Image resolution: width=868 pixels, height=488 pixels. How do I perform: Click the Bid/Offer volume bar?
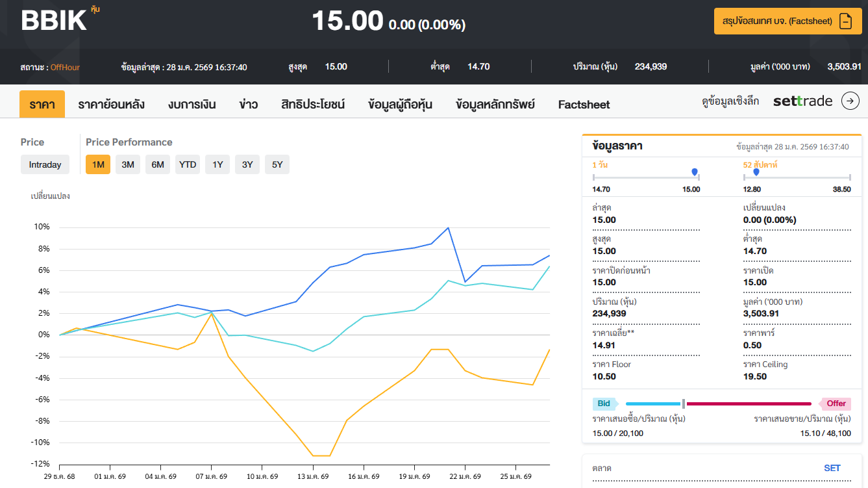(719, 404)
